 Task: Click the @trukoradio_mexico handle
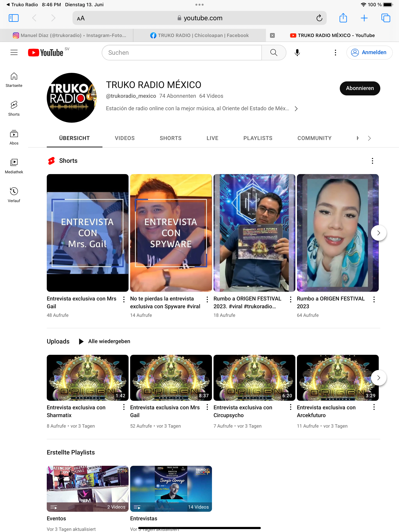131,96
